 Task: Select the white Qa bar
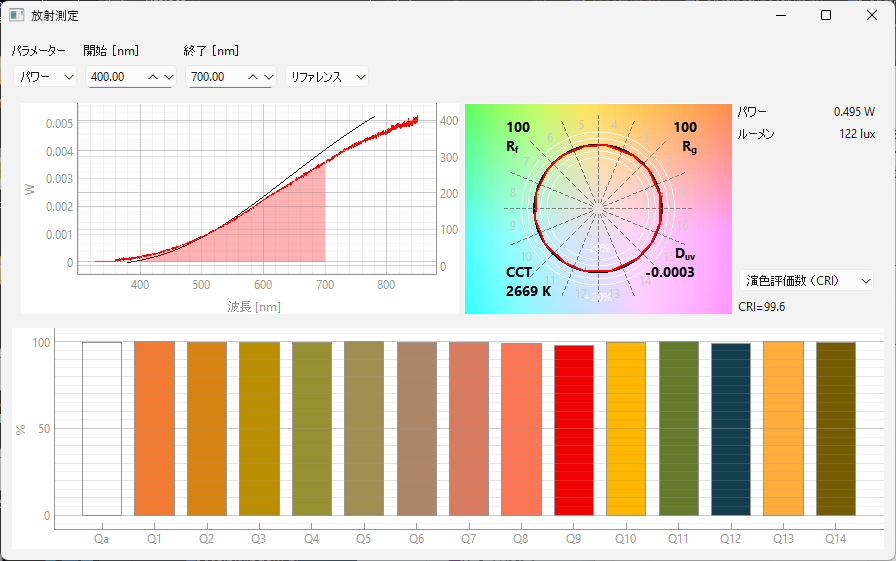[102, 428]
